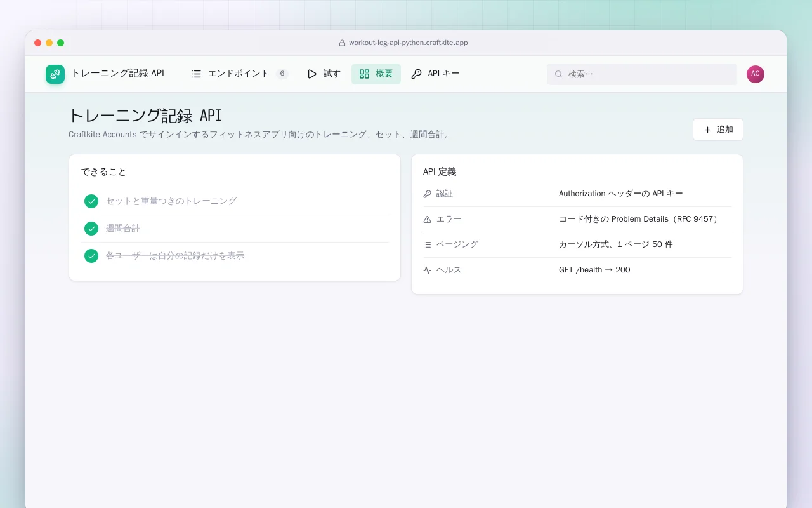
Task: Click the dumbbell app logo icon
Action: (55, 74)
